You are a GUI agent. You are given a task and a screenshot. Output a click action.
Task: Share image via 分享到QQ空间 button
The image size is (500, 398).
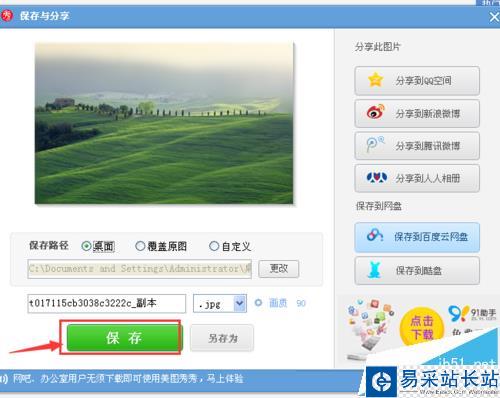click(x=417, y=81)
